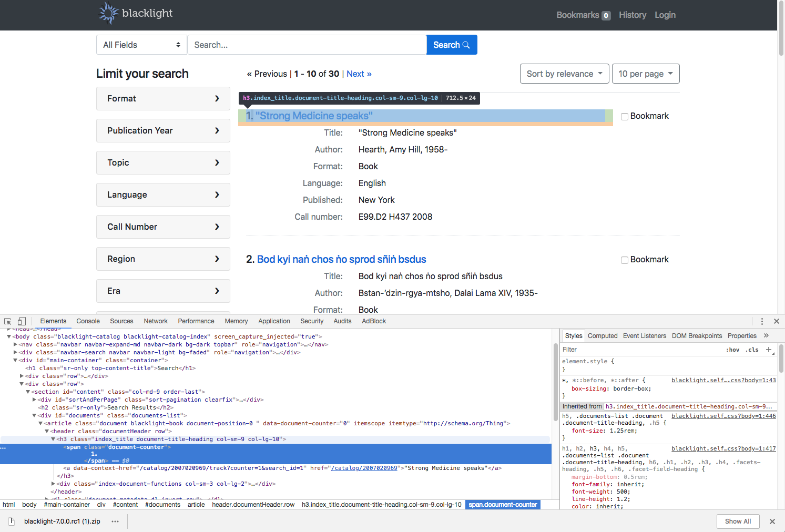Expand the Publication Year facet
The image size is (785, 532).
pyautogui.click(x=163, y=130)
